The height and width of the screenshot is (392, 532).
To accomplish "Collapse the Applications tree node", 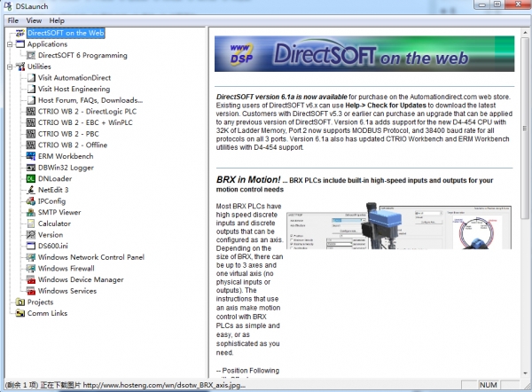I will click(10, 44).
